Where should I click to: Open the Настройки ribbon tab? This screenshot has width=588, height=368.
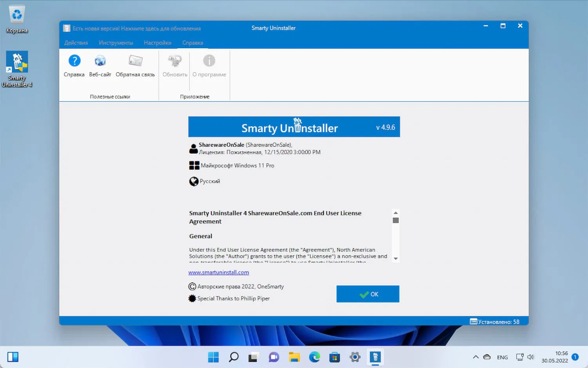coord(158,42)
